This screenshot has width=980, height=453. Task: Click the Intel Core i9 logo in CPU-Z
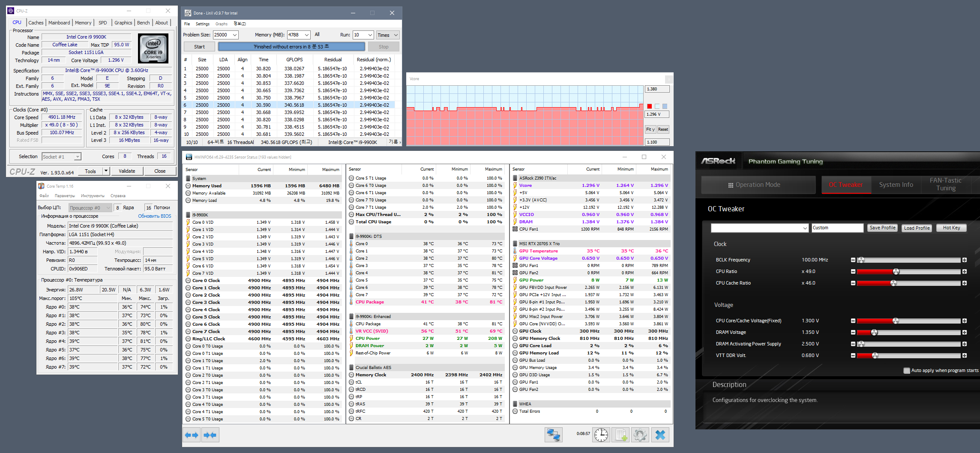(153, 49)
